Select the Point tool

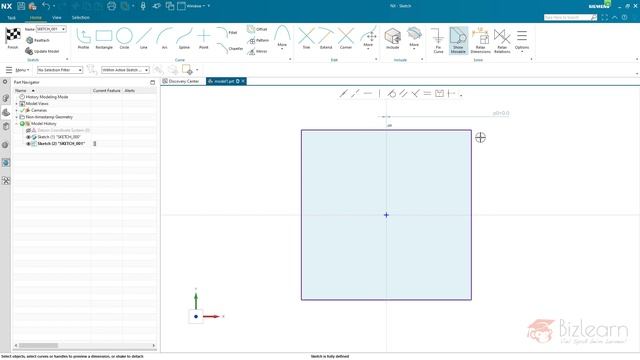[x=203, y=38]
